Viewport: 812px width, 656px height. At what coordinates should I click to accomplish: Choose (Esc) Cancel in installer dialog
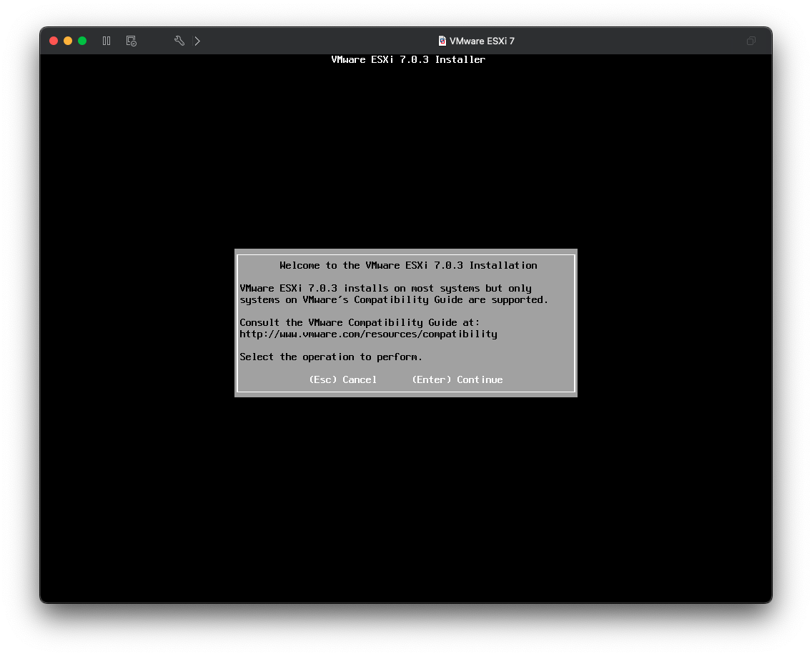tap(342, 379)
